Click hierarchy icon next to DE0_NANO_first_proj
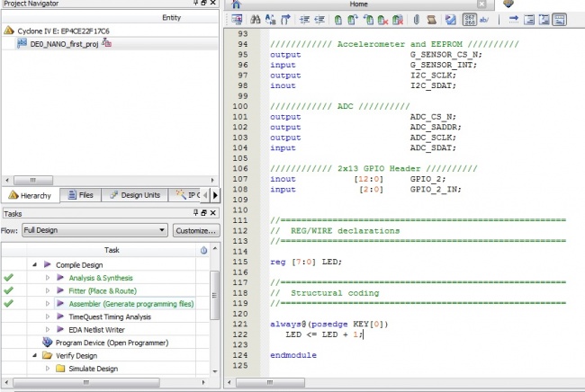 pos(106,43)
